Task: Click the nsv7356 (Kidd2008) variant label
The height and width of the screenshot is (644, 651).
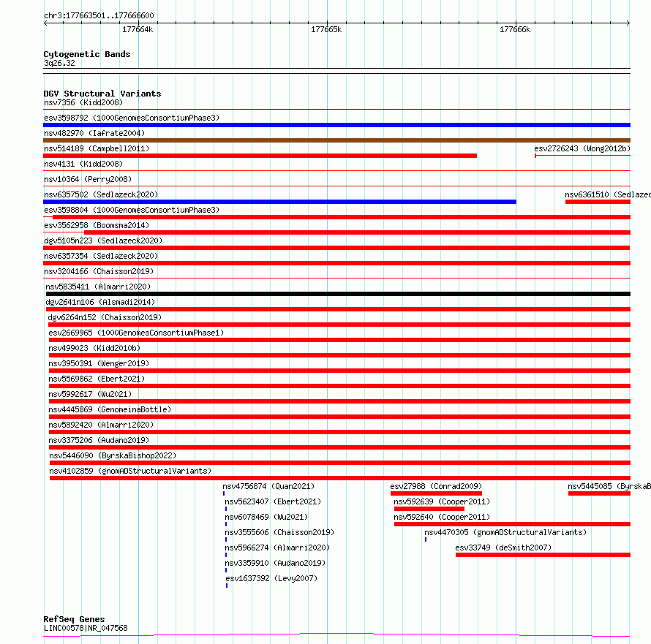Action: click(83, 102)
